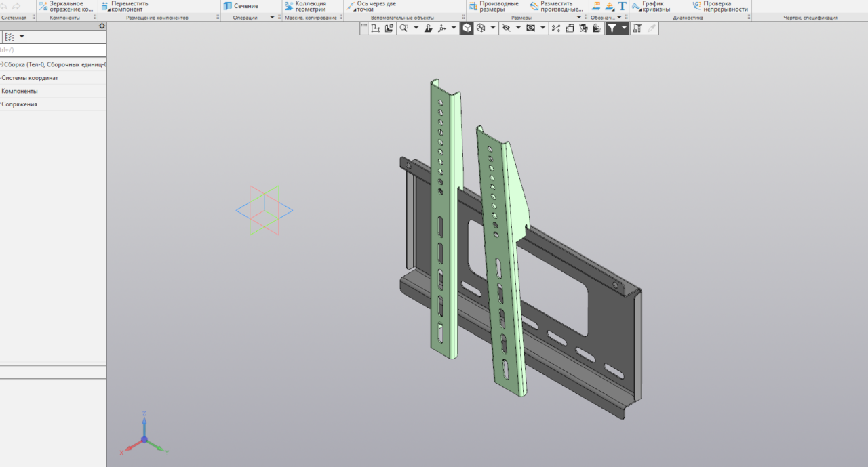Select Компоненты in model tree
Screen dimensions: 868x467
click(20, 91)
